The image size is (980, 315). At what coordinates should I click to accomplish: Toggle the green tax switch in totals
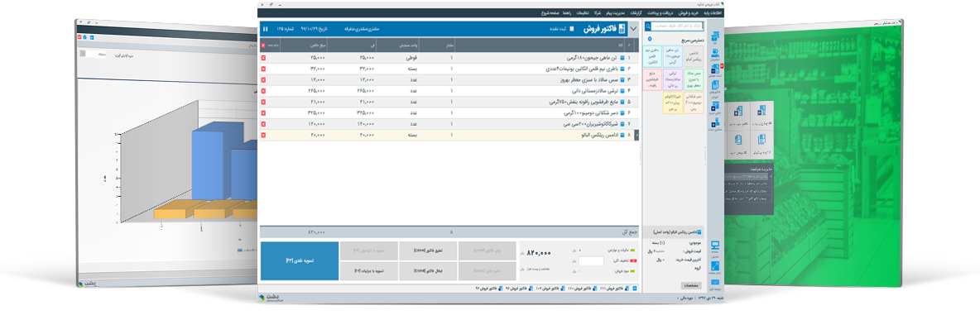coord(632,251)
